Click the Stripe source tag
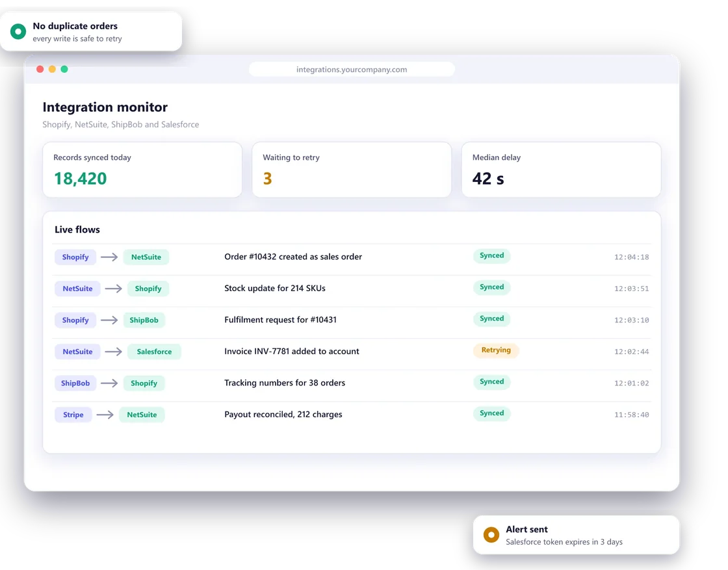This screenshot has width=728, height=570. 73,415
